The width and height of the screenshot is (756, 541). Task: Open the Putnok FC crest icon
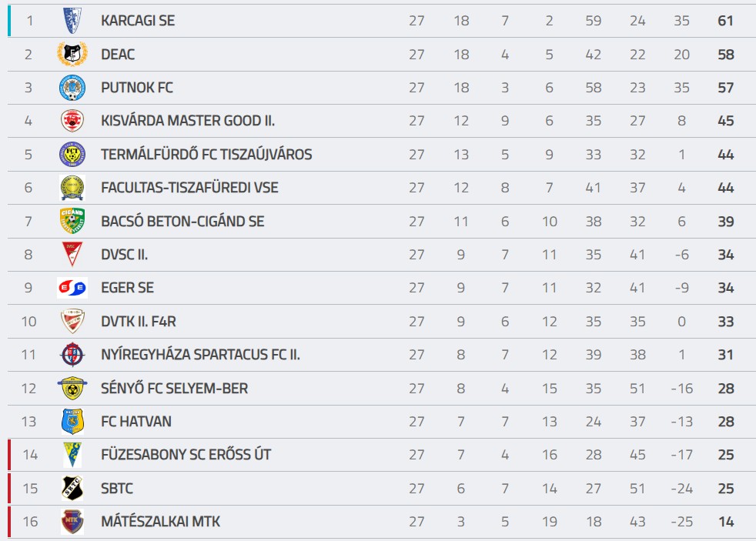pyautogui.click(x=72, y=87)
